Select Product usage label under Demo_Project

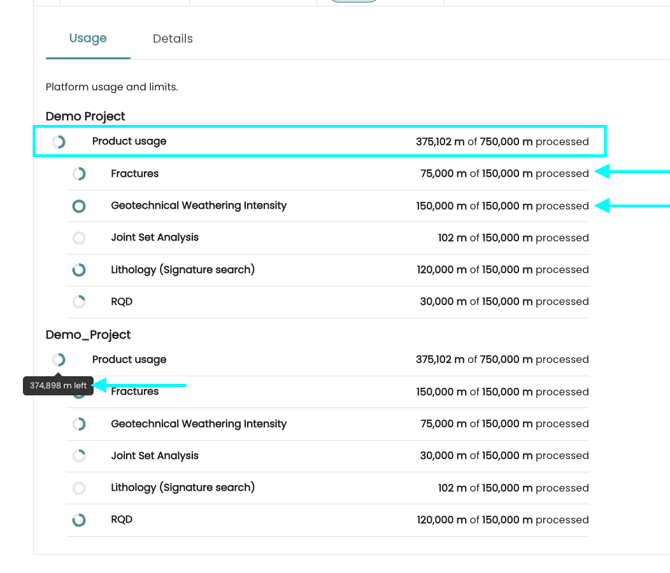[129, 360]
